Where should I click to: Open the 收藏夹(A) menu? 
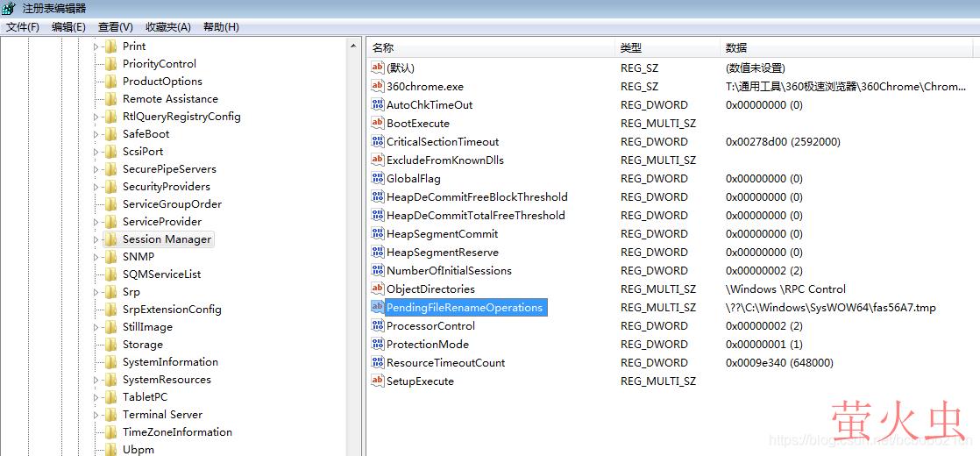click(168, 27)
